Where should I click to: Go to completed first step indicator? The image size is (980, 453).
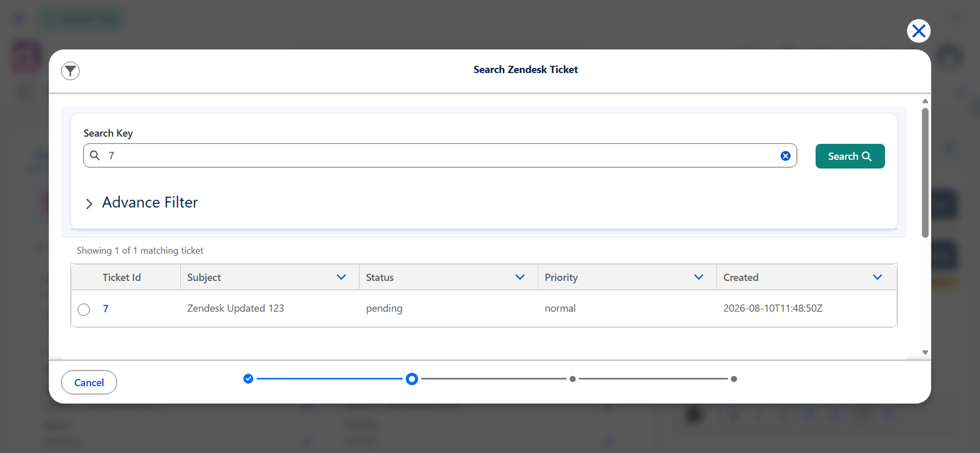coord(248,379)
